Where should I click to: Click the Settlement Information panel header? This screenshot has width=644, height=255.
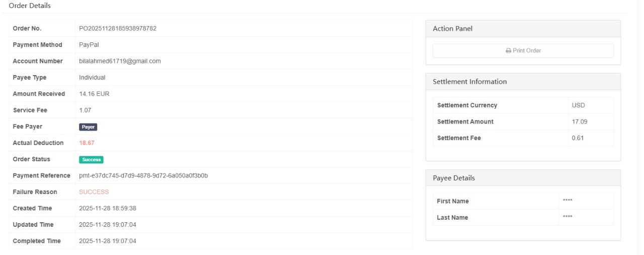tap(470, 82)
